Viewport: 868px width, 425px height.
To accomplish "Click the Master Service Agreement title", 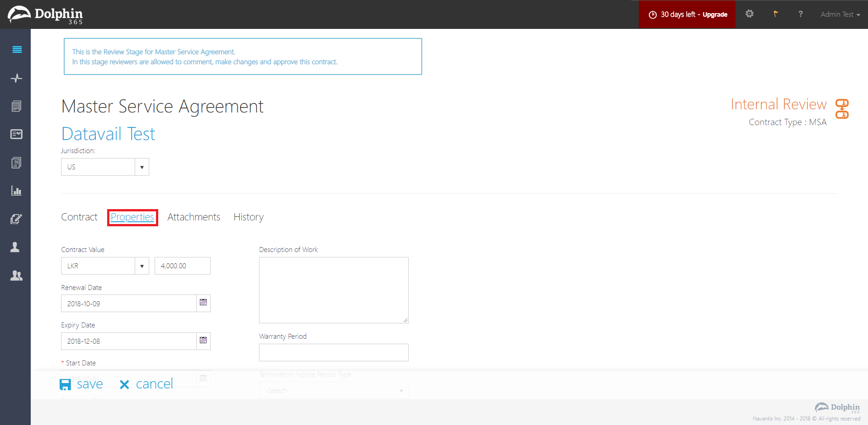I will tap(162, 107).
